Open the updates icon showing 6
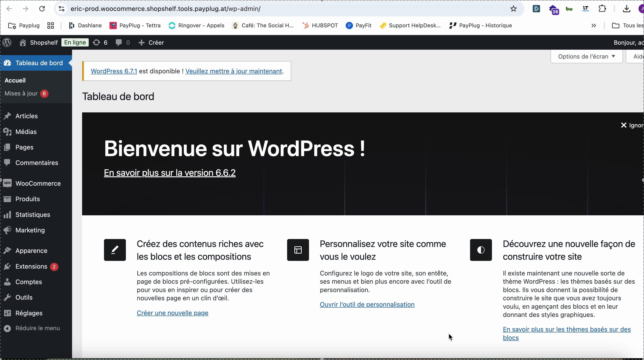Screen dimensions: 644x360 (x=100, y=42)
